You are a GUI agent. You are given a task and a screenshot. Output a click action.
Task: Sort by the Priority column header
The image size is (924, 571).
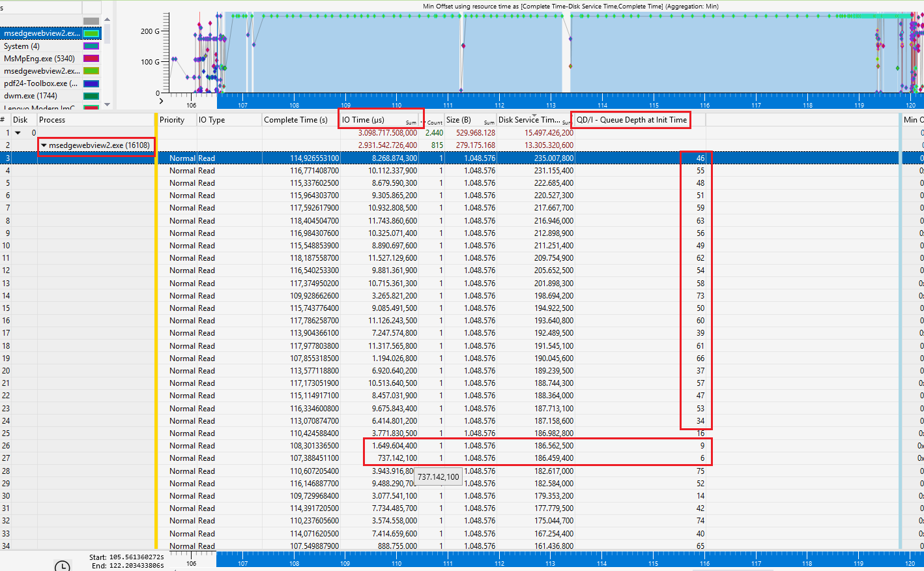click(x=172, y=120)
